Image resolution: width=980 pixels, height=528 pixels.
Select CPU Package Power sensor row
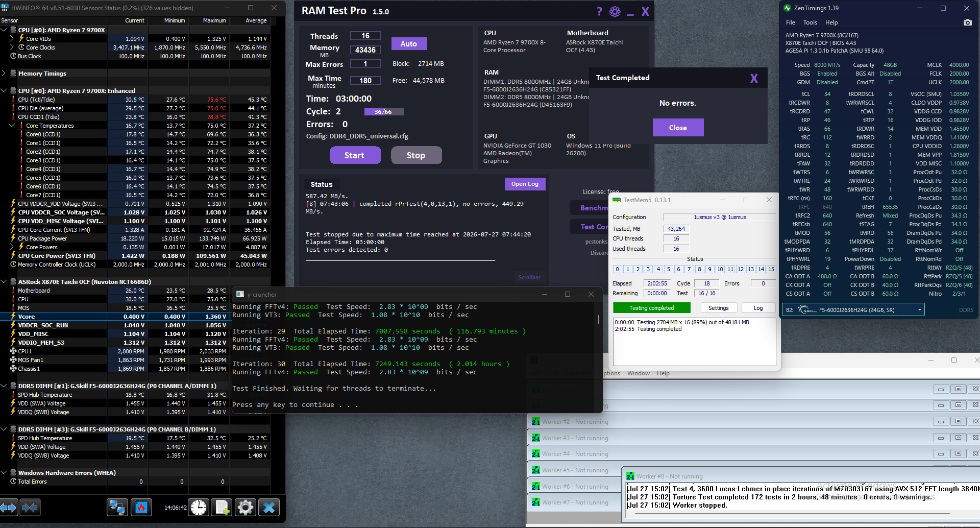coord(135,238)
